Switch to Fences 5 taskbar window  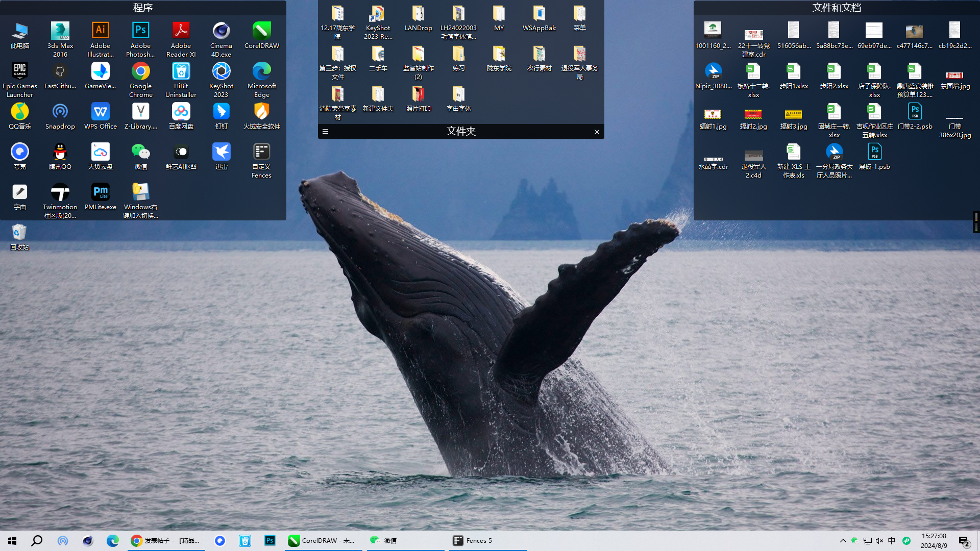[487, 540]
